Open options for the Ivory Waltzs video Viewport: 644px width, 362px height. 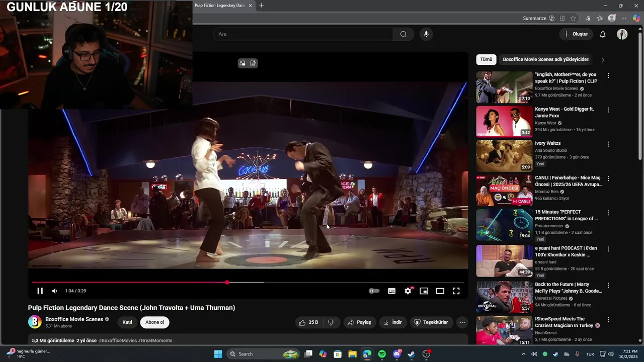pyautogui.click(x=608, y=144)
